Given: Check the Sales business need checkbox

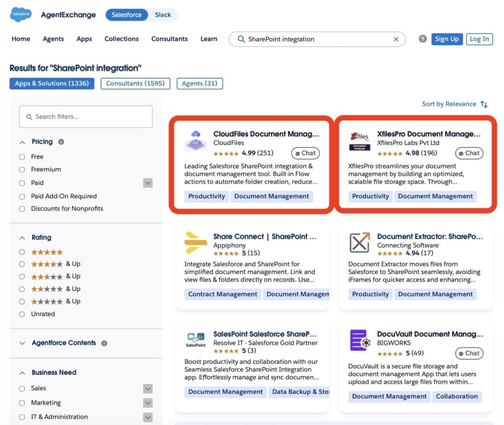Looking at the screenshot, I should tap(22, 389).
